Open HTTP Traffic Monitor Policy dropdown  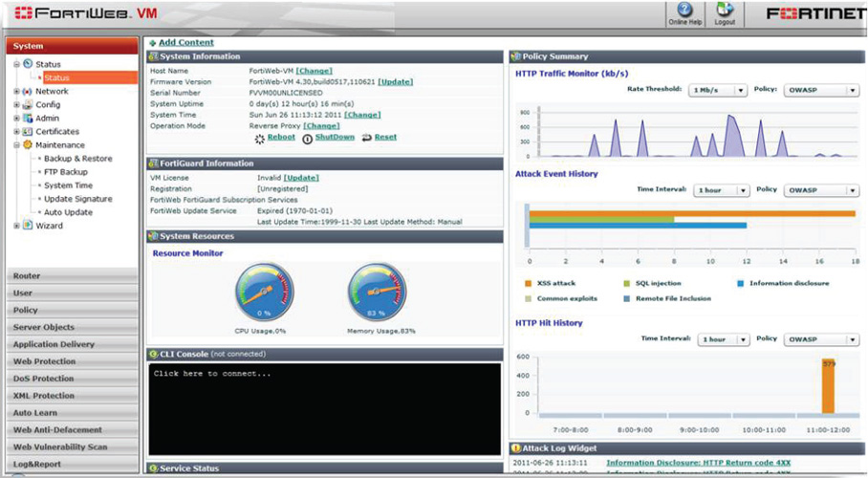(x=821, y=90)
